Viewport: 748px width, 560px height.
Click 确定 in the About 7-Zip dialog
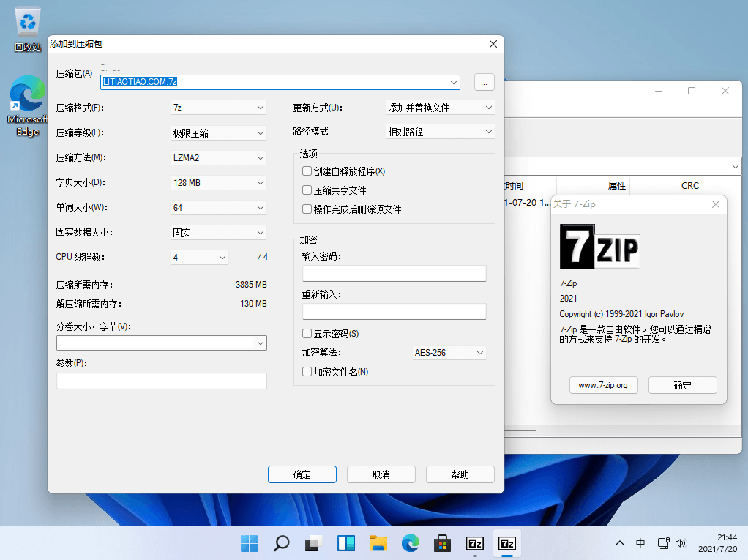click(683, 385)
